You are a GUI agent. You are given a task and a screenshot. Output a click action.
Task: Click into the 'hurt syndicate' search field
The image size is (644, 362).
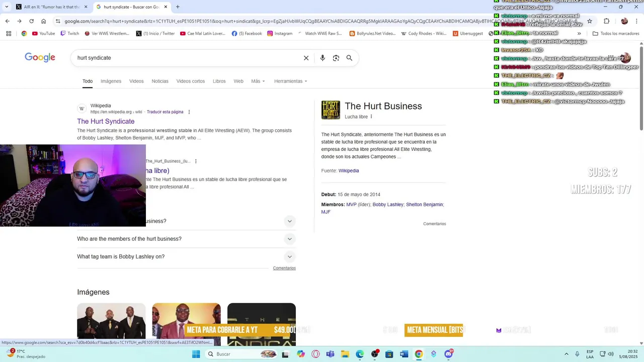(186, 58)
